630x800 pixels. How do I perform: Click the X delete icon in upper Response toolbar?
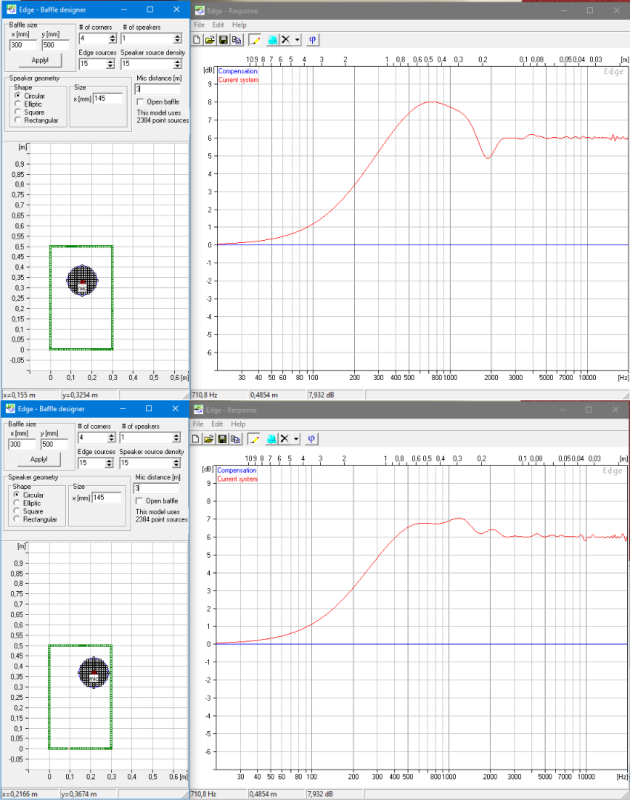pos(286,40)
